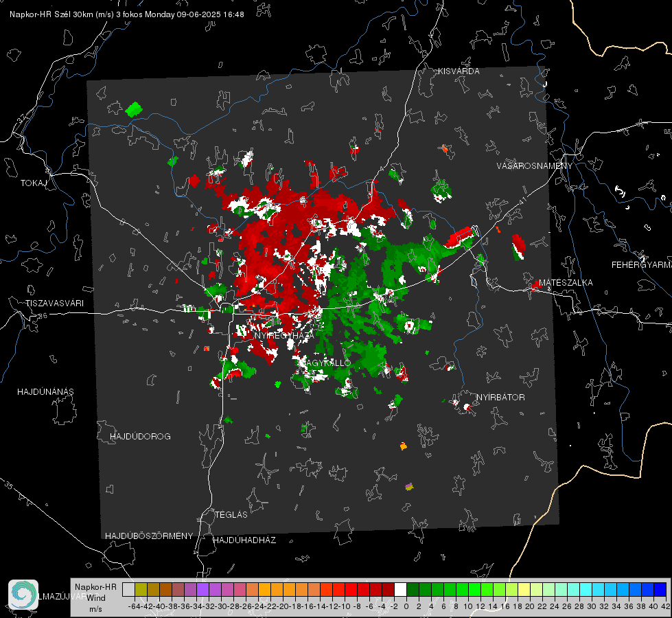Click the Napkor-HR legend title
The height and width of the screenshot is (618, 672).
[95, 587]
